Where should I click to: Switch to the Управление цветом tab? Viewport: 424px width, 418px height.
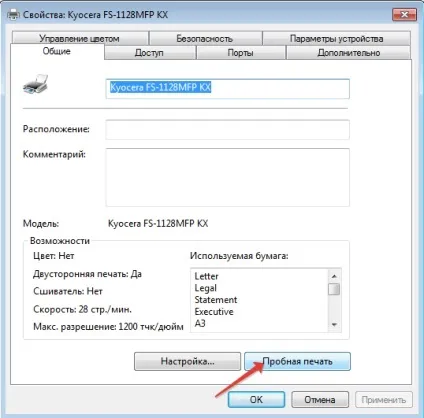tap(80, 38)
